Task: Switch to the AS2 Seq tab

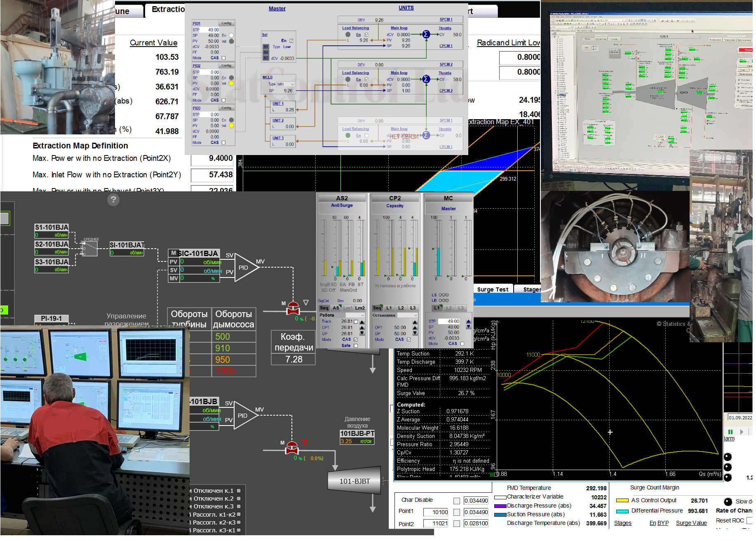Action: tap(324, 308)
